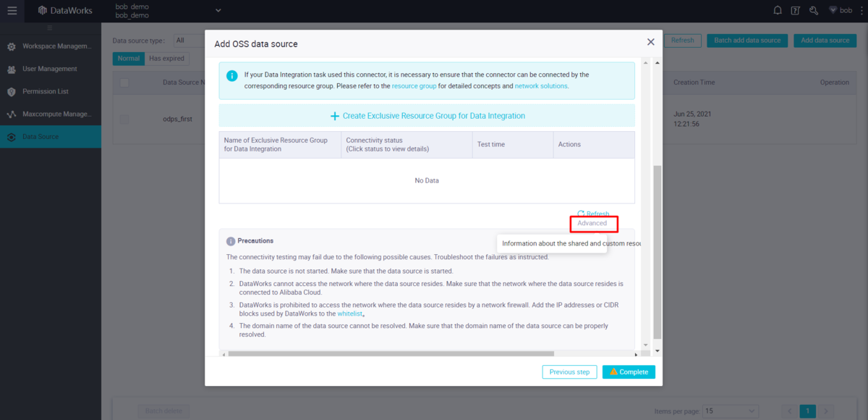Click the scrollbar down arrow
Viewport: 868px width, 420px height.
coord(657,350)
